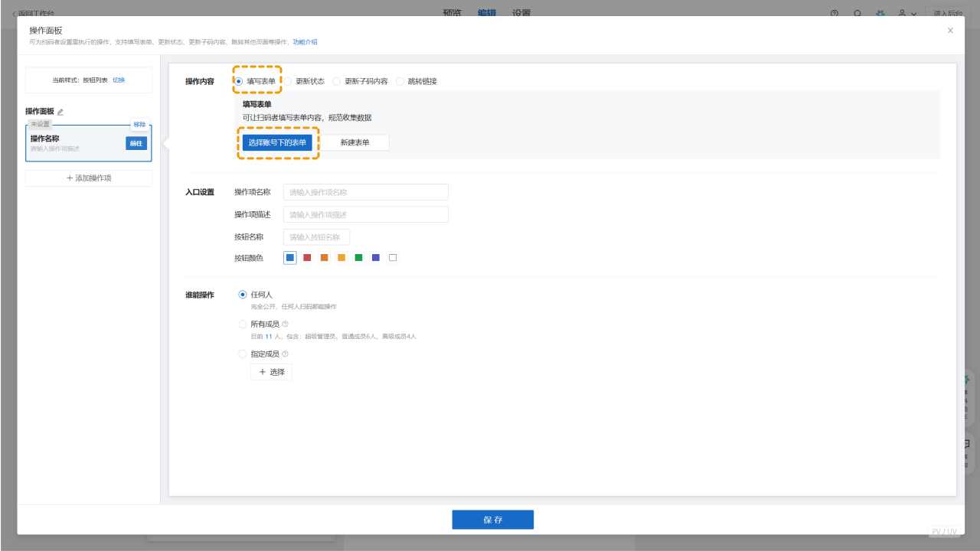Close the 操作面板 dialog with X
Viewport: 980px width, 551px height.
point(950,31)
